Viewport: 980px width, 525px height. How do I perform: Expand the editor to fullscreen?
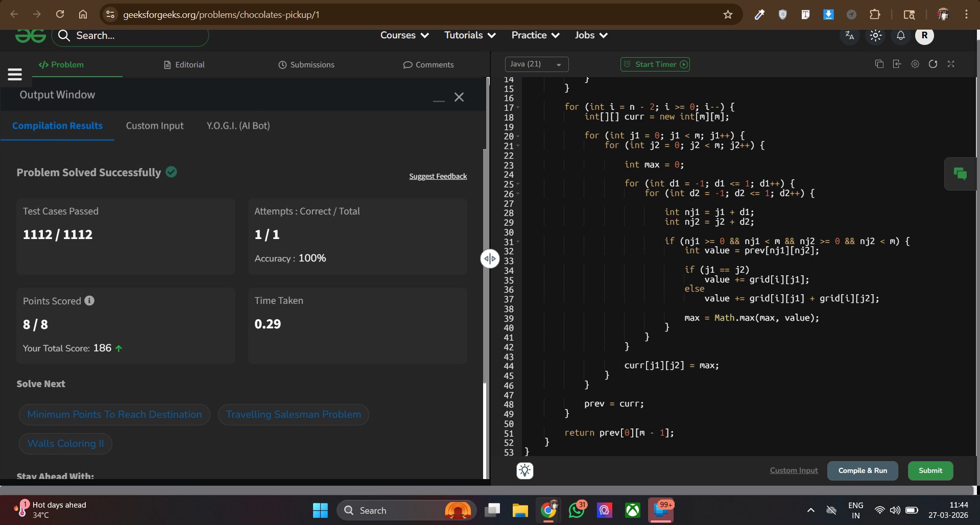click(x=951, y=64)
